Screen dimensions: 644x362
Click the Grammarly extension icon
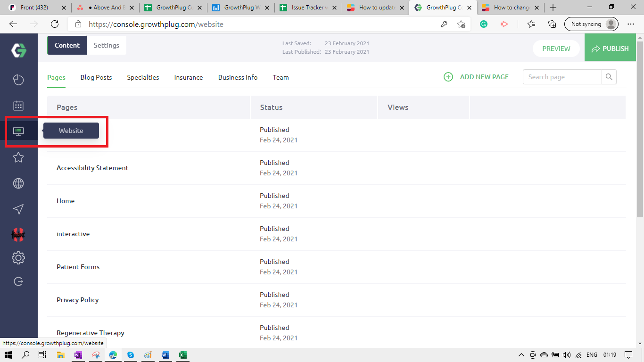tap(484, 24)
